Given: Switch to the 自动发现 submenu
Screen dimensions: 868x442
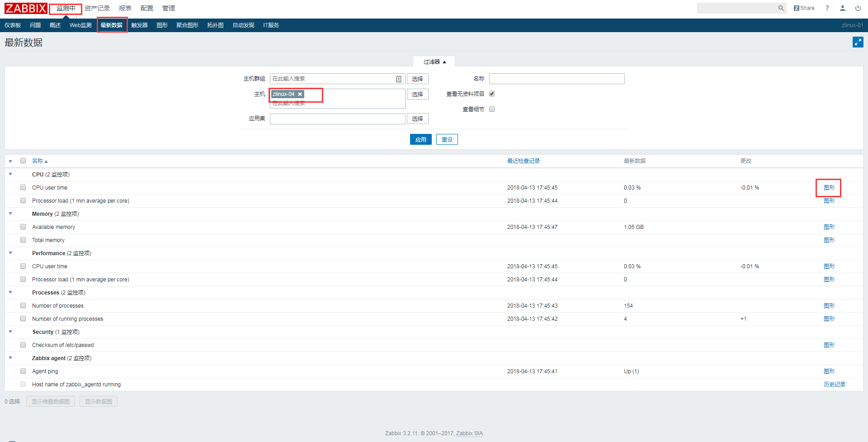Looking at the screenshot, I should click(x=243, y=25).
